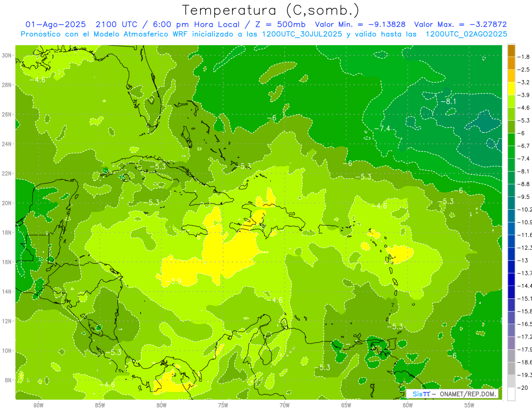The image size is (532, 411).
Task: Click the legend value '-13.7'
Action: (524, 273)
